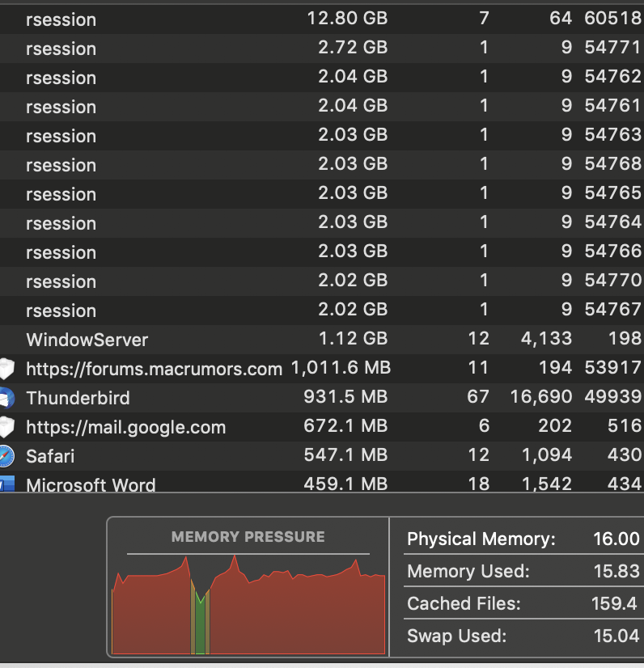
Task: Click PID 60518 cell
Action: pos(613,19)
